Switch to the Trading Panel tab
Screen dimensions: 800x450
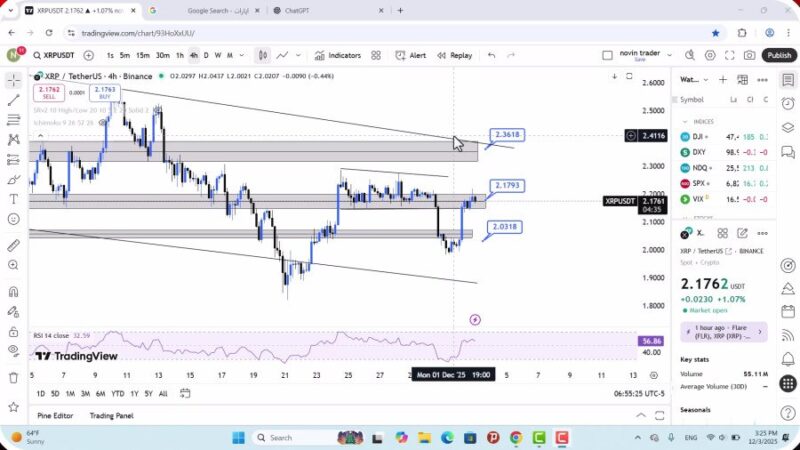pyautogui.click(x=111, y=415)
